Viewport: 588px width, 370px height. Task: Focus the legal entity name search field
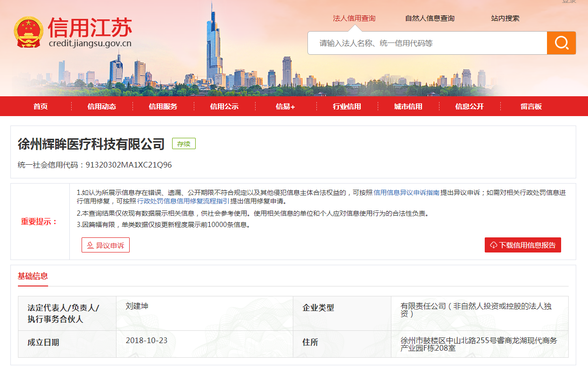427,43
